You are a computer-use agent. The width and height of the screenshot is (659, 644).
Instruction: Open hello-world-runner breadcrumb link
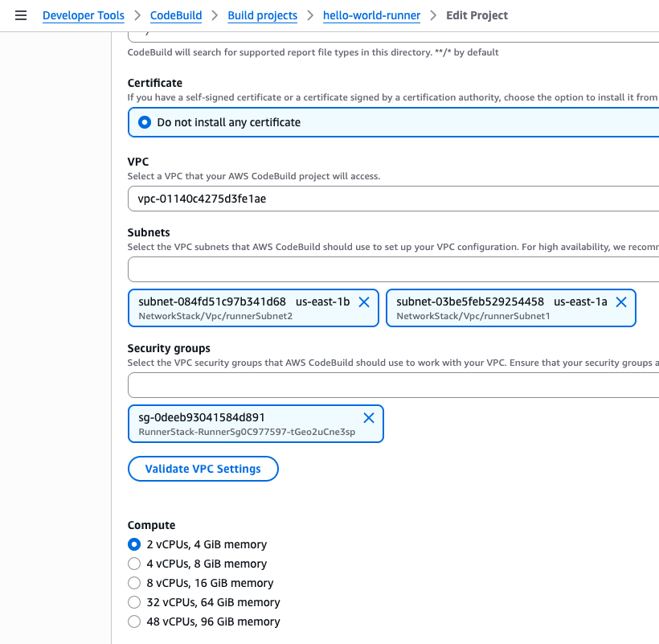pyautogui.click(x=371, y=15)
